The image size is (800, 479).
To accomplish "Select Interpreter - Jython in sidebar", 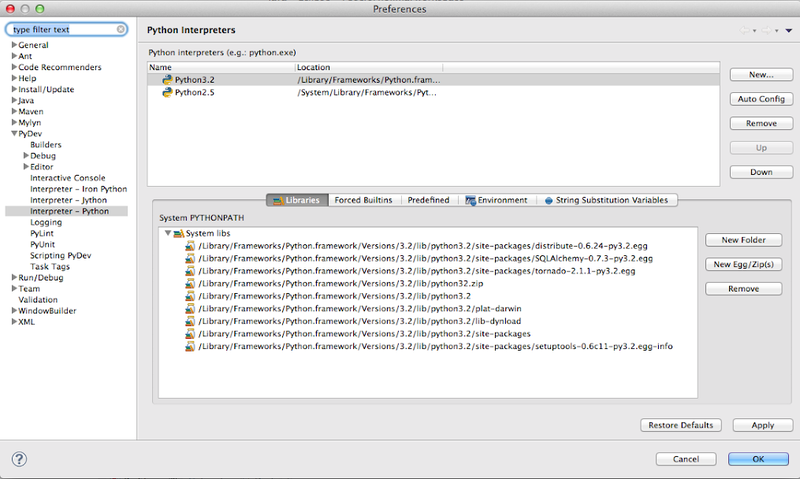I will [69, 200].
